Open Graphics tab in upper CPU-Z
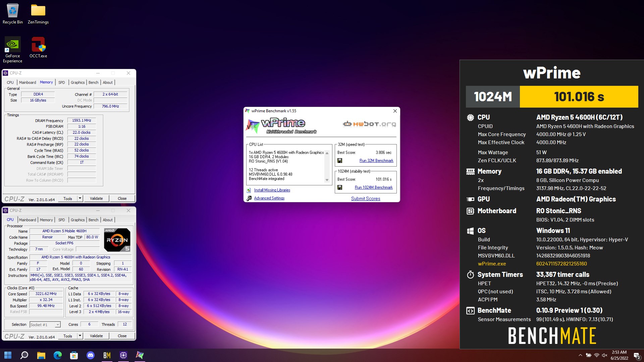644x362 pixels. [77, 82]
